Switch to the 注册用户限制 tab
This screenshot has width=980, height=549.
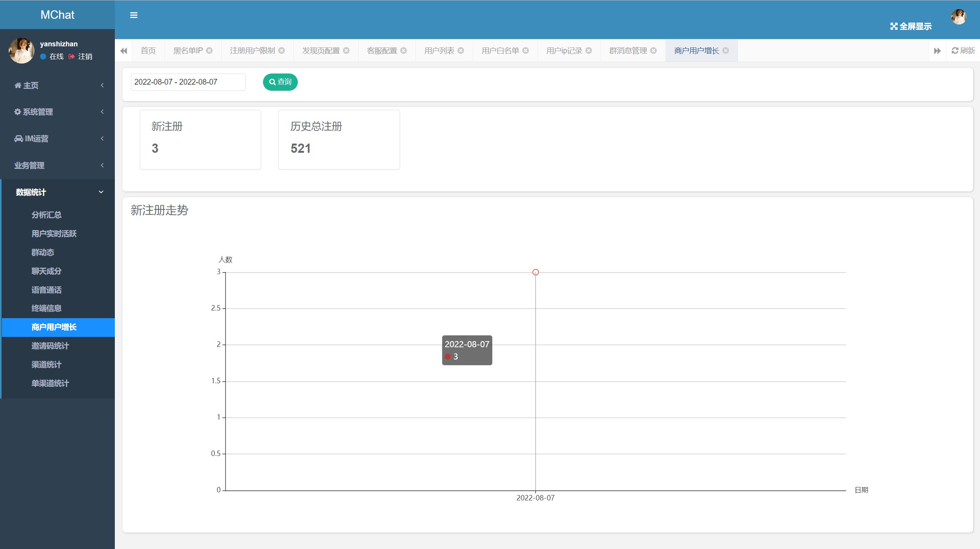(x=253, y=51)
